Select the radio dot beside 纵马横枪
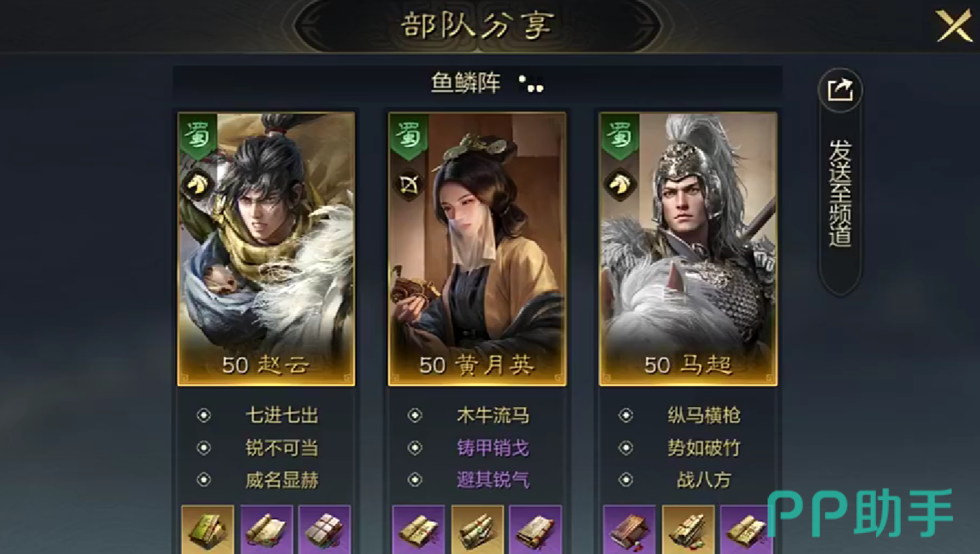980x554 pixels. tap(626, 415)
